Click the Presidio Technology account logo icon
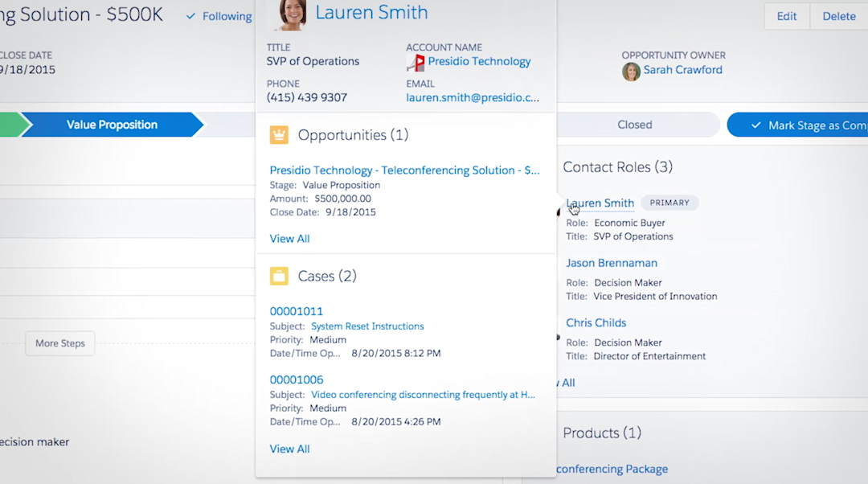Viewport: 868px width, 484px height. coord(416,63)
